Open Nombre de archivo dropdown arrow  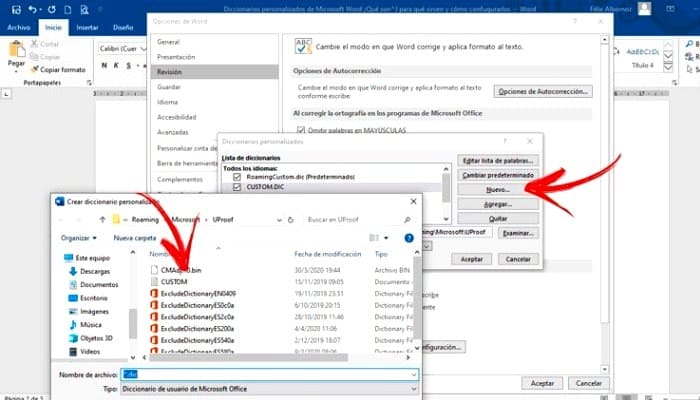(414, 375)
